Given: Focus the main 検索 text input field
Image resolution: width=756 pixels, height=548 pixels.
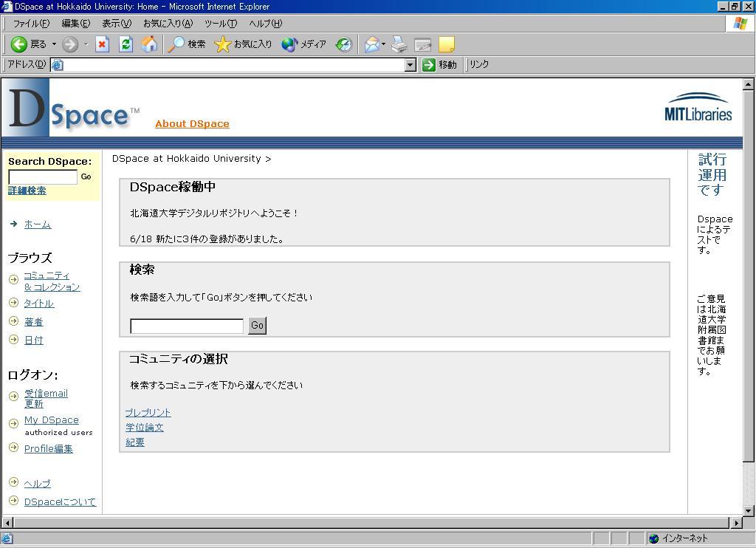Looking at the screenshot, I should pyautogui.click(x=187, y=326).
